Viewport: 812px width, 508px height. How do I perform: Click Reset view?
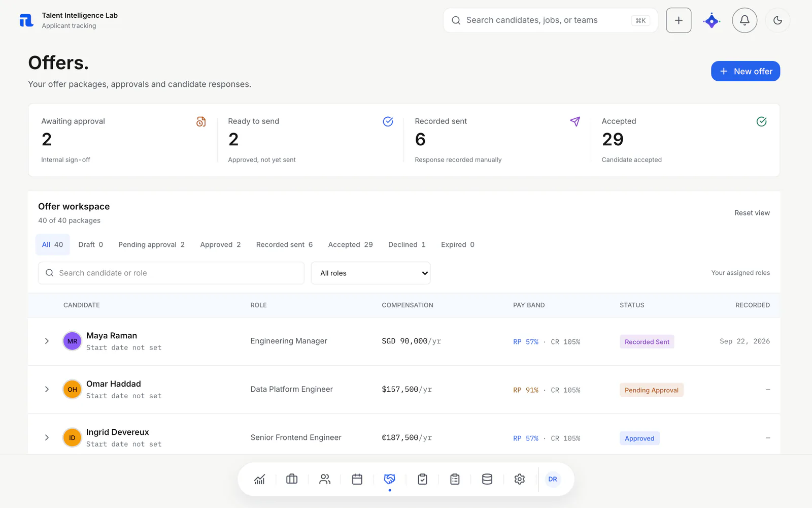(x=752, y=213)
